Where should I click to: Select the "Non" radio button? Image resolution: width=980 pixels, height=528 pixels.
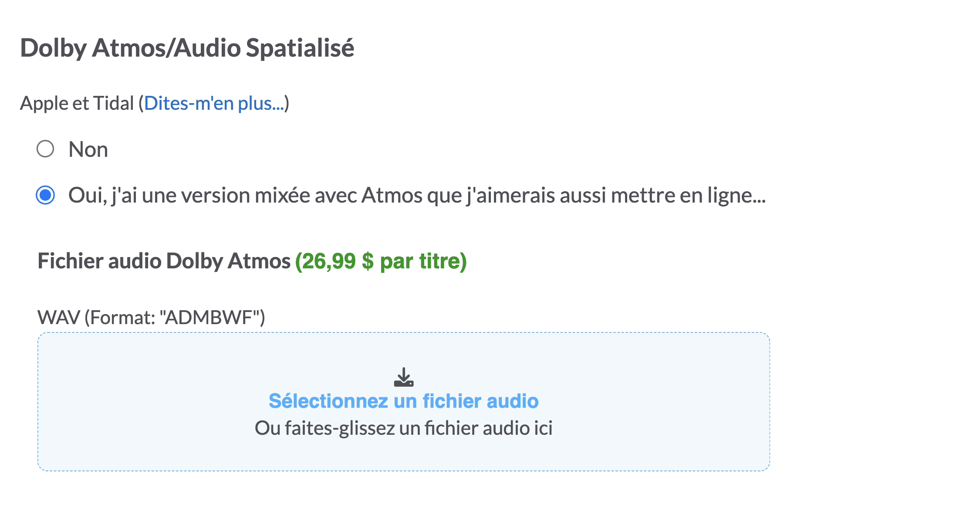(x=45, y=149)
